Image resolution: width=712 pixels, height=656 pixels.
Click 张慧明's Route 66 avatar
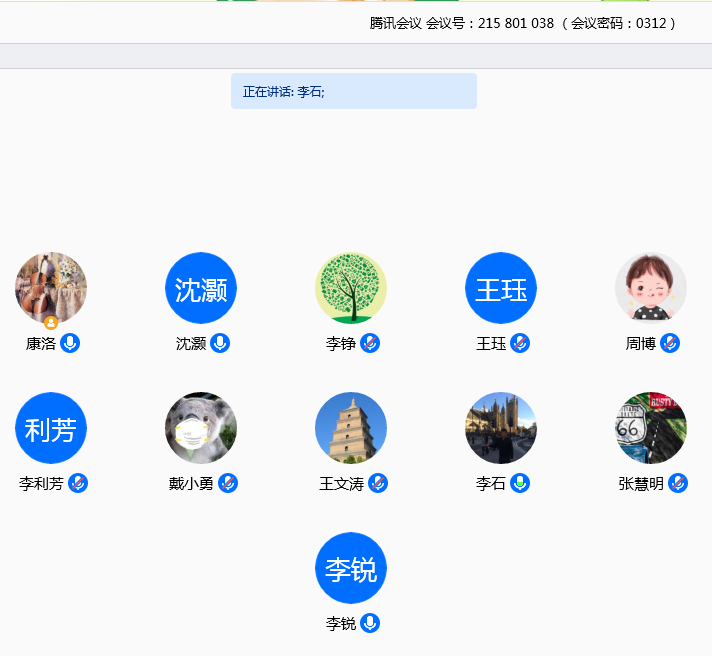click(651, 428)
